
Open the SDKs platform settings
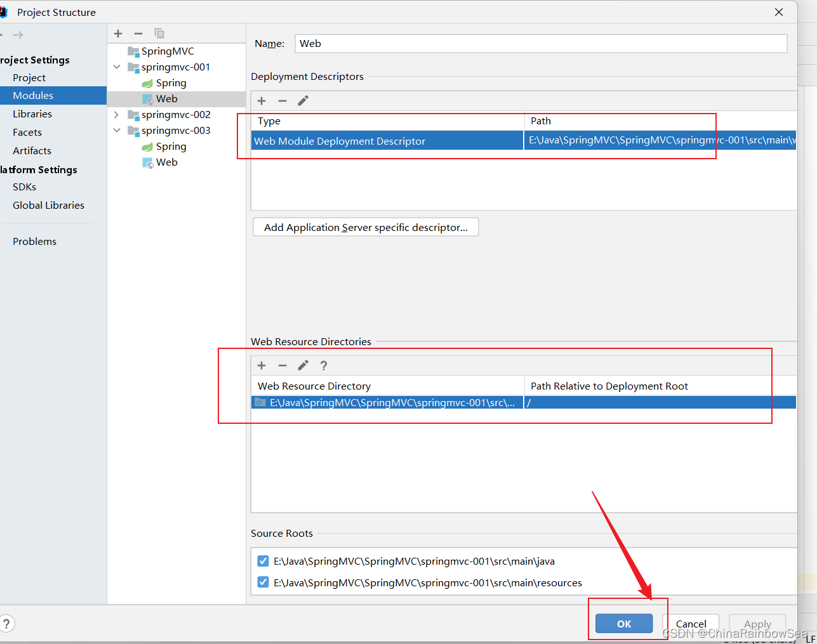24,187
